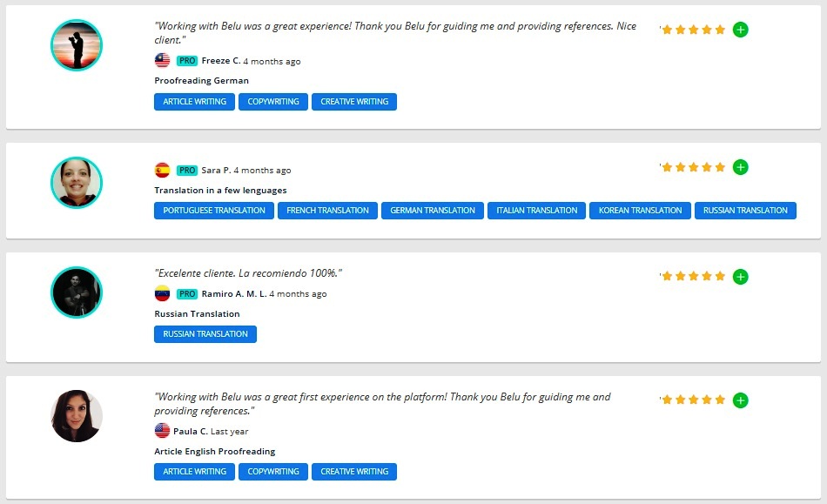Viewport: 827px width, 504px height.
Task: Click the Venezuela flag beside Ramiro
Action: [162, 294]
